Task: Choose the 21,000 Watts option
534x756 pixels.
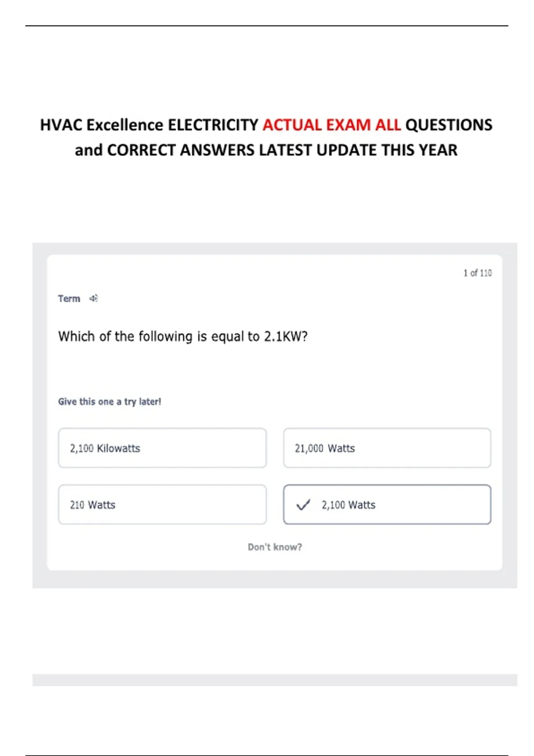Action: point(387,448)
